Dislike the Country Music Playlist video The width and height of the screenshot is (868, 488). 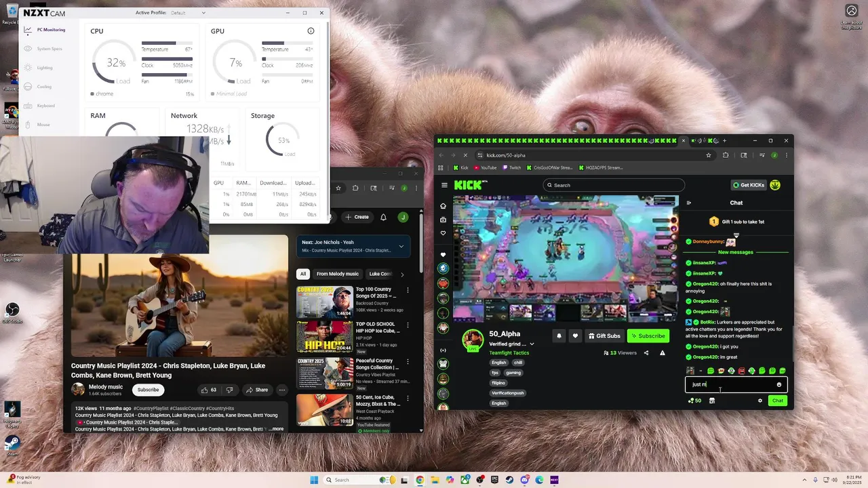point(230,390)
